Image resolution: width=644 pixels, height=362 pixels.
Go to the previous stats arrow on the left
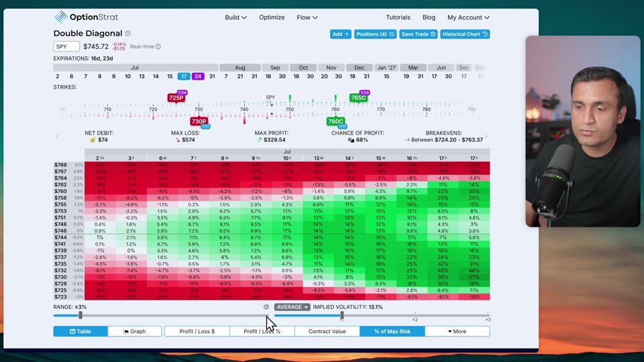pos(58,137)
